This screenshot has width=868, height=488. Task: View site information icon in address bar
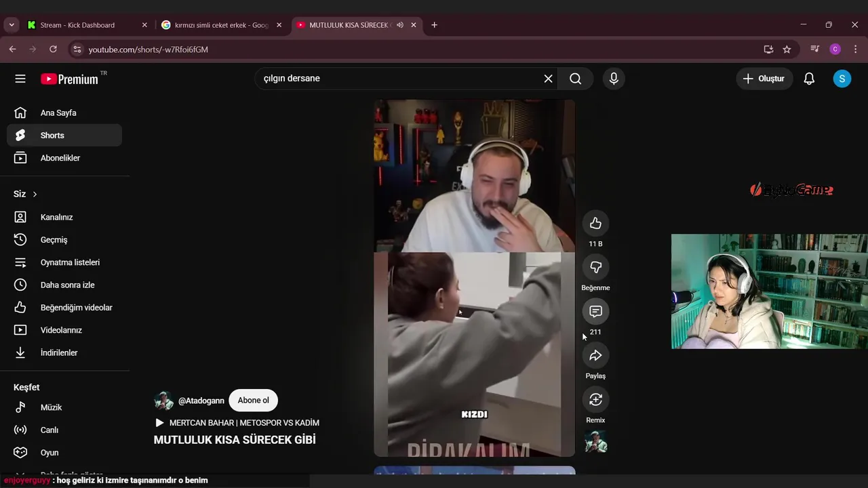pyautogui.click(x=77, y=49)
